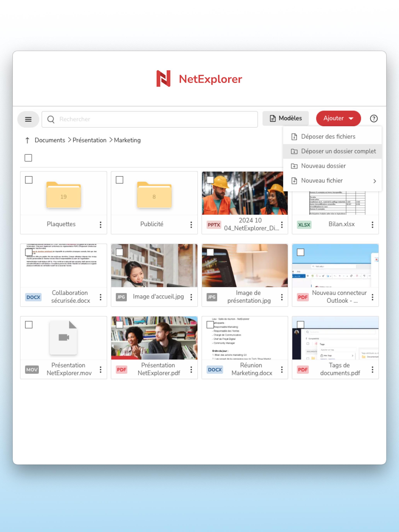Select checkbox on Nouveau connecteur Outlook PDF
Screen dimensions: 399x532
301,252
